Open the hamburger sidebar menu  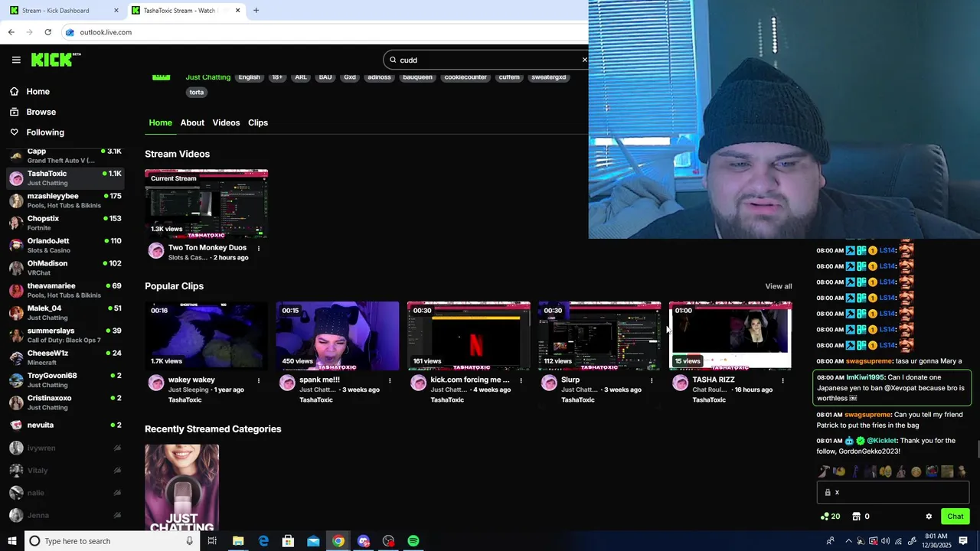click(x=16, y=60)
